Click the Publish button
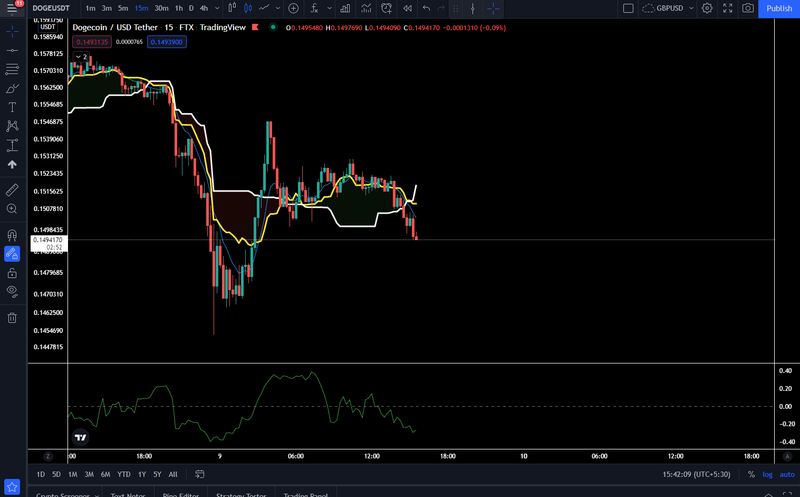Image resolution: width=800 pixels, height=497 pixels. point(779,8)
